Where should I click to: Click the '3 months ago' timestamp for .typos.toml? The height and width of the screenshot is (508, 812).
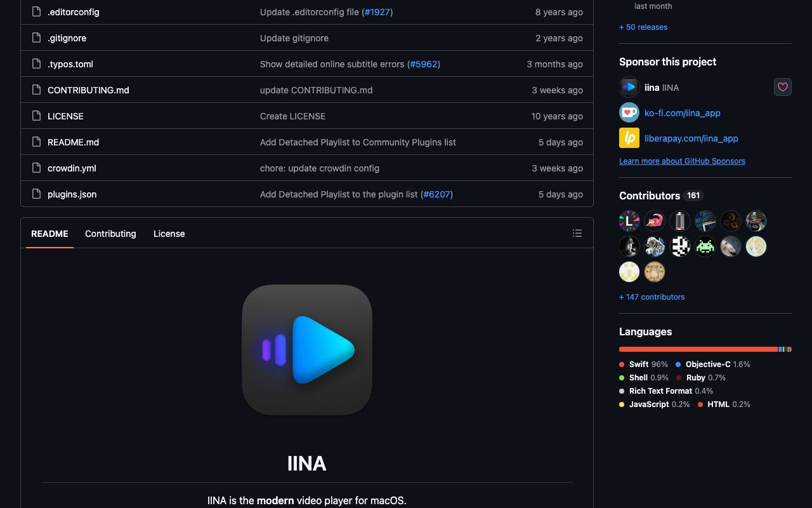click(554, 63)
